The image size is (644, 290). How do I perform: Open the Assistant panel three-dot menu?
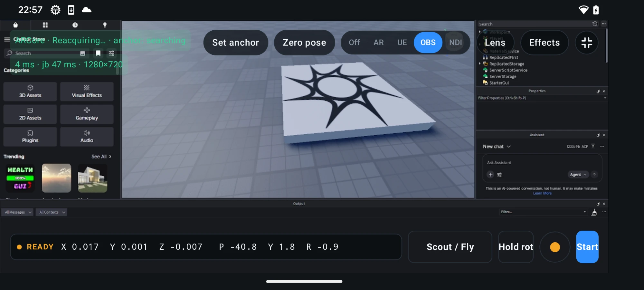pyautogui.click(x=602, y=147)
